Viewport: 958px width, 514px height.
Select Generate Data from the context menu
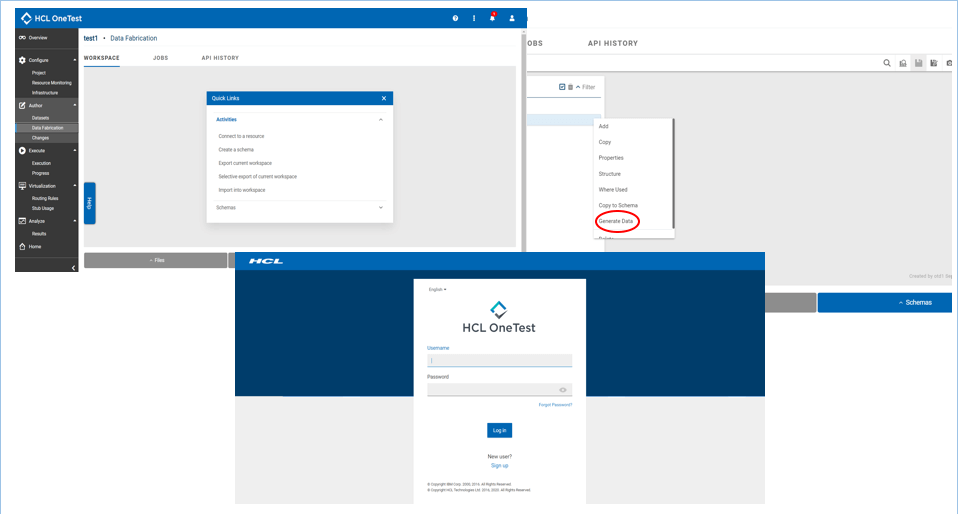(616, 220)
